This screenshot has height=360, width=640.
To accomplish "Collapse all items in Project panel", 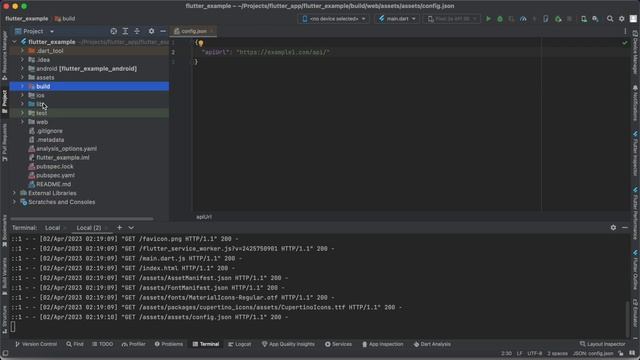I will coord(137,31).
